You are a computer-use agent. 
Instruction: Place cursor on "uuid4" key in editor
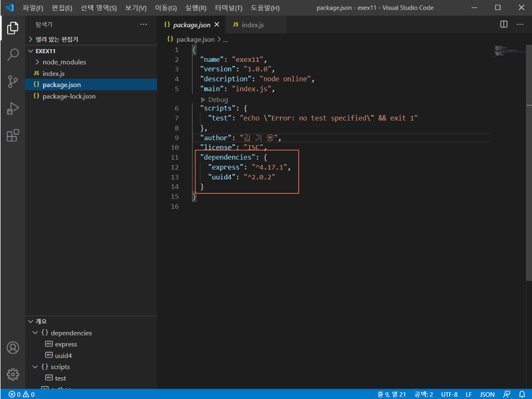pyautogui.click(x=221, y=177)
